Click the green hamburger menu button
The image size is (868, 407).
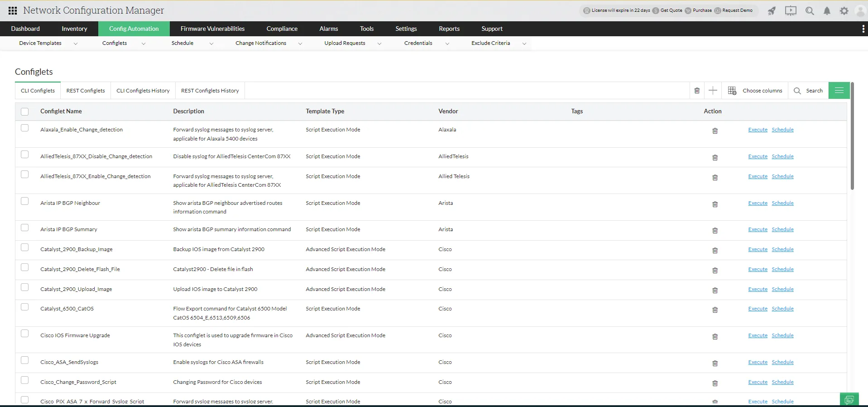pyautogui.click(x=839, y=91)
